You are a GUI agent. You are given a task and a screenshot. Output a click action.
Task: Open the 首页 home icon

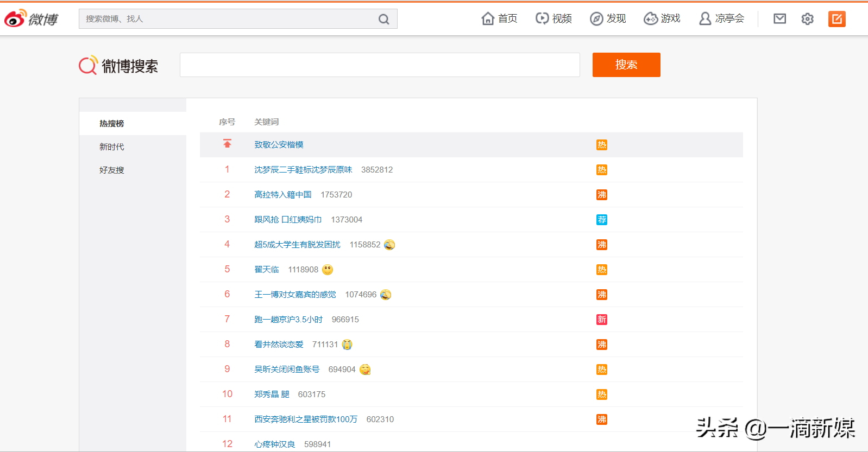488,18
